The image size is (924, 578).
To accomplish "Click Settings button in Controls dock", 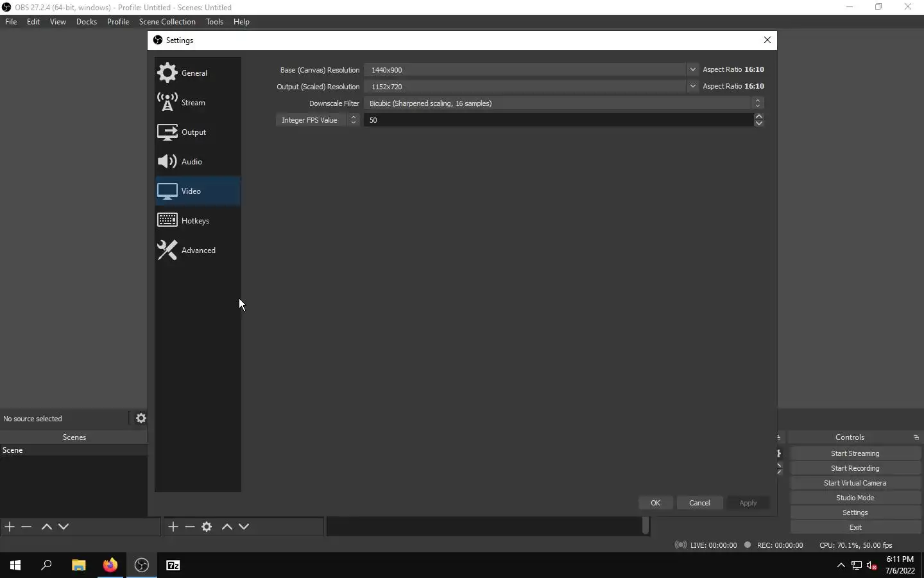I will coord(855,512).
